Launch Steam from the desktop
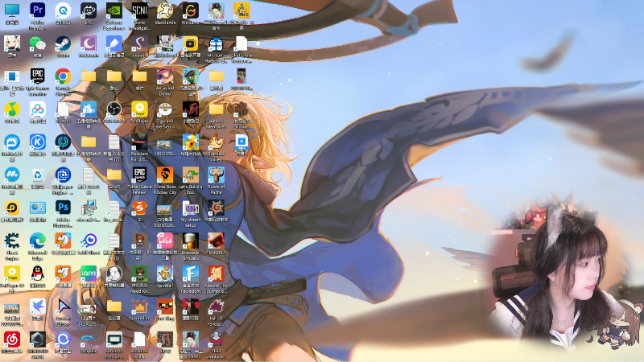644x362 pixels. [63, 43]
